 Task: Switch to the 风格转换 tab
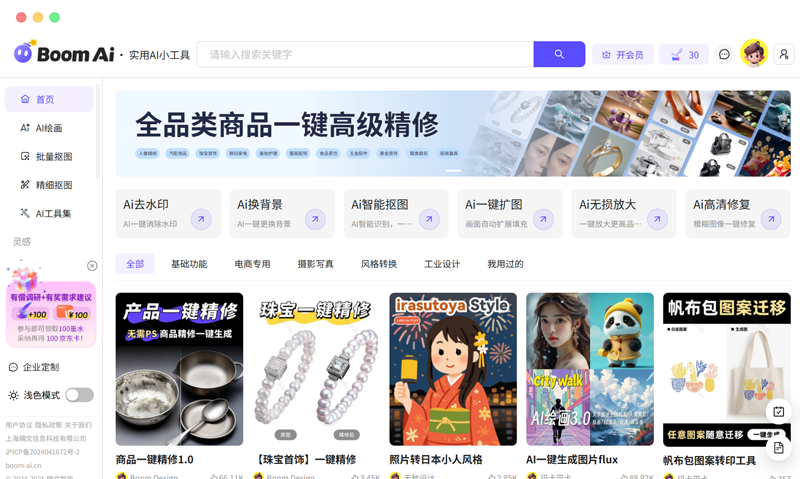(x=379, y=264)
